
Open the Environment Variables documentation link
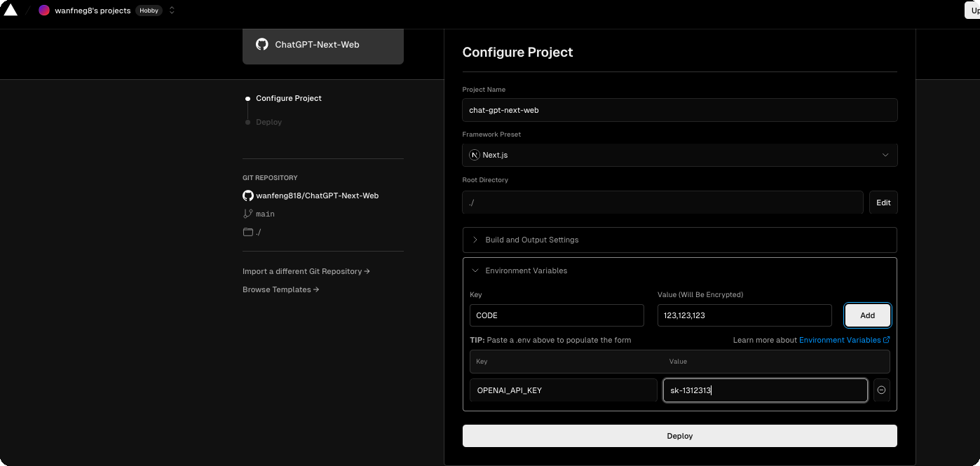pyautogui.click(x=844, y=340)
